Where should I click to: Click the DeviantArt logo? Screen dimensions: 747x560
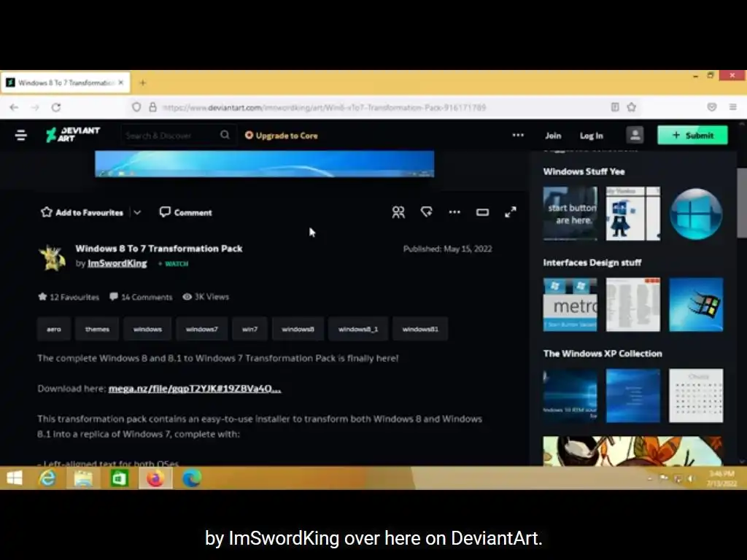point(73,135)
